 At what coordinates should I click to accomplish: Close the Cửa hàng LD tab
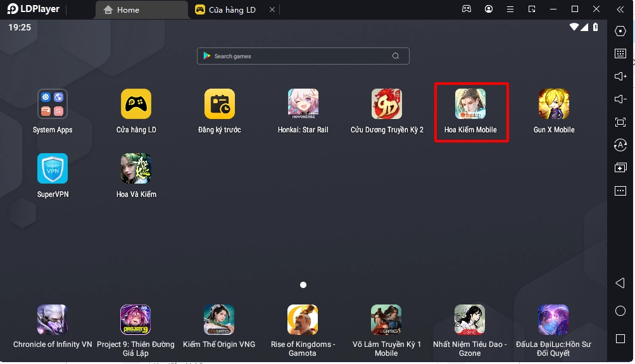[272, 9]
